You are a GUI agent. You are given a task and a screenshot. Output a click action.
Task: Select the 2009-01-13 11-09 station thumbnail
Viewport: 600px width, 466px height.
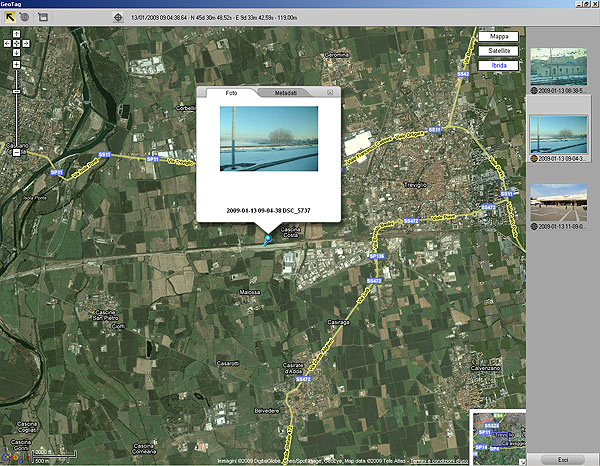point(558,202)
